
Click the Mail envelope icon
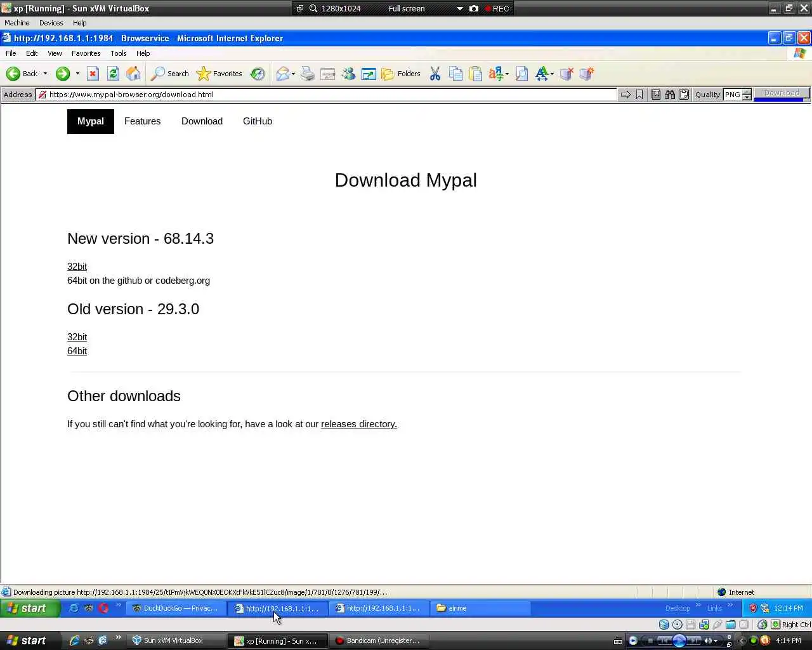click(x=282, y=74)
